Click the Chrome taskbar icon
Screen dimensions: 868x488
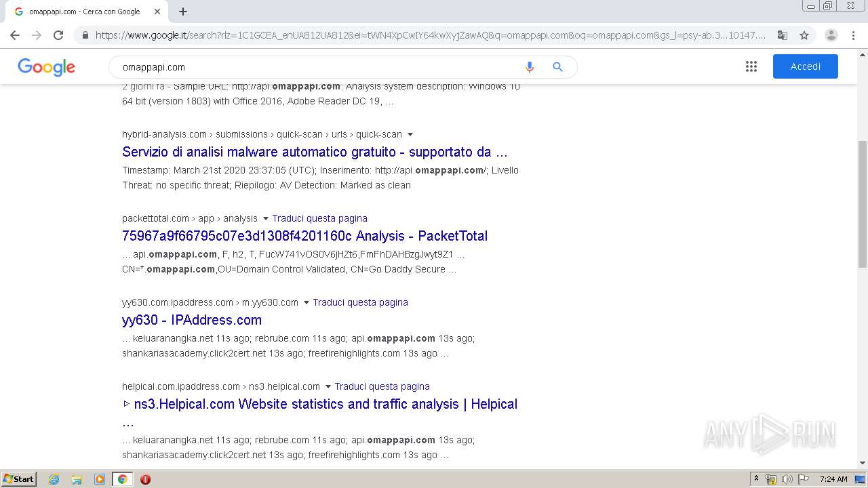(123, 479)
